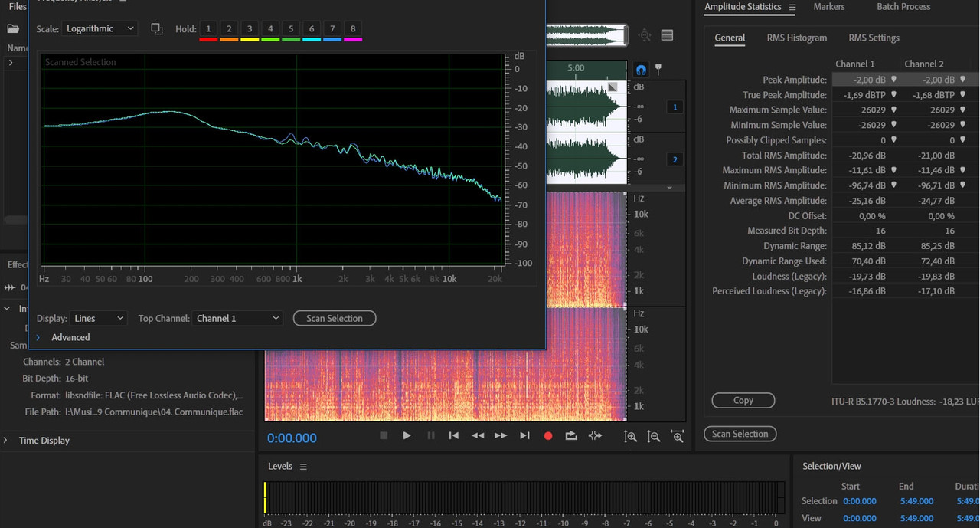Open the Markers panel tab
The width and height of the screenshot is (980, 528).
pyautogui.click(x=828, y=7)
